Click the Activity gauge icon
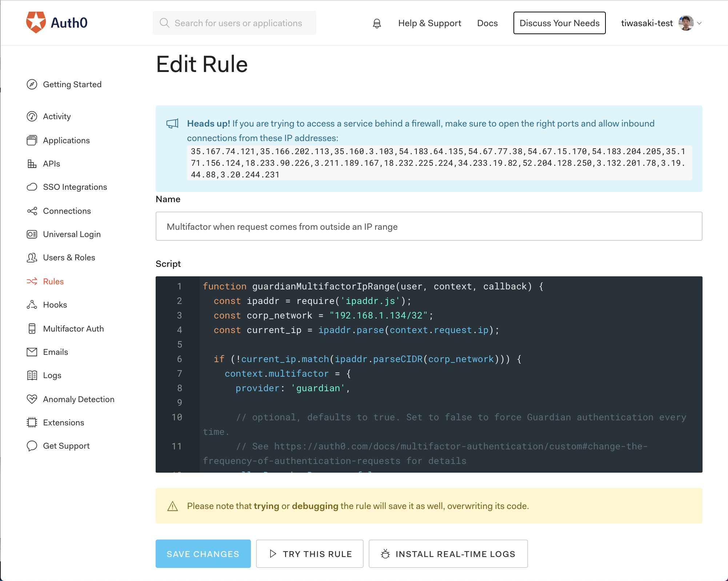The width and height of the screenshot is (728, 581). click(32, 116)
